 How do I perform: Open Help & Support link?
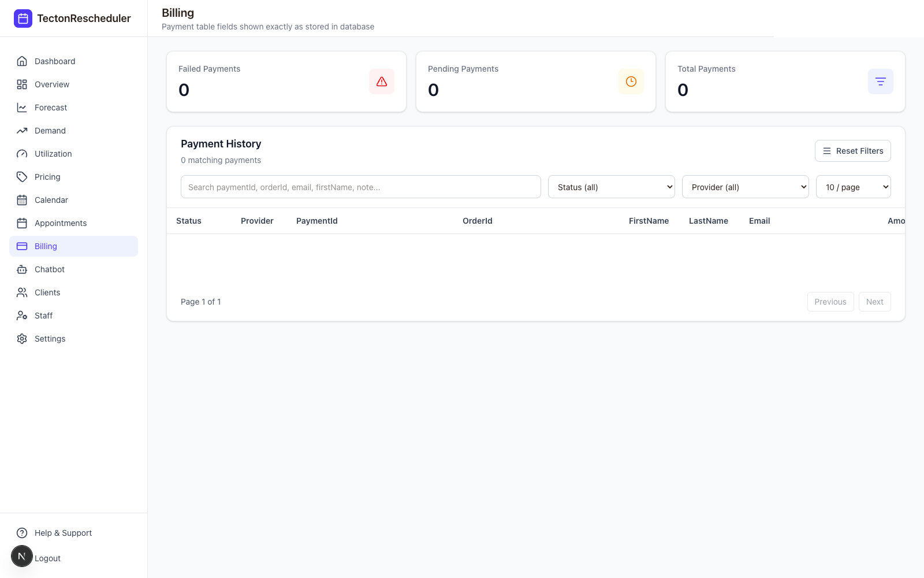[x=73, y=533]
